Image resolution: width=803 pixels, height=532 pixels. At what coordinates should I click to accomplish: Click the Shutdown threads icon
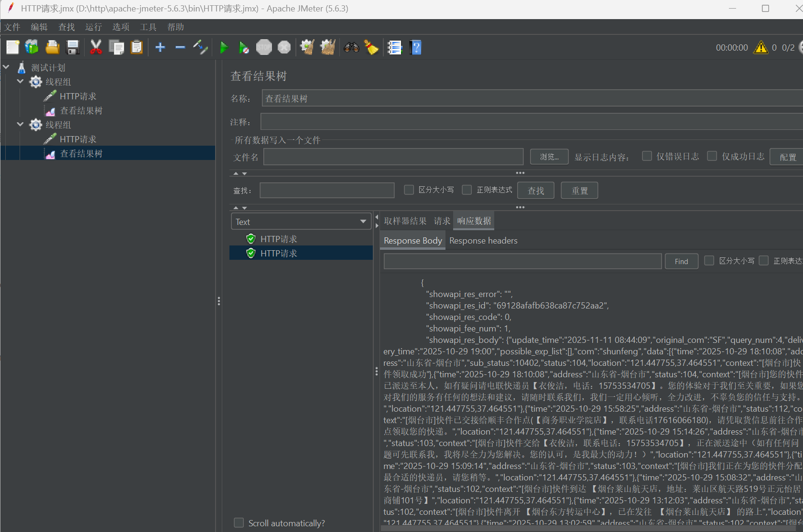click(284, 47)
